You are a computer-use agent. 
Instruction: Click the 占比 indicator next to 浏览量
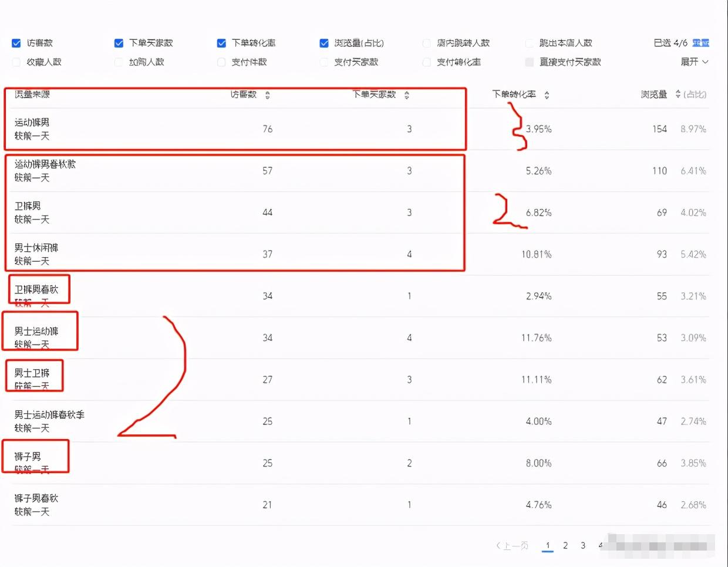click(695, 94)
